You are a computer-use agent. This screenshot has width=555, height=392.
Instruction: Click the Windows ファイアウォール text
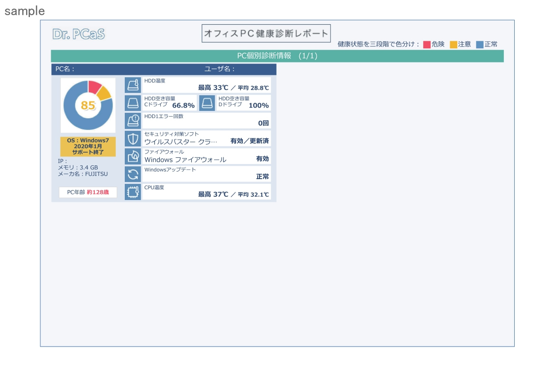tap(185, 160)
